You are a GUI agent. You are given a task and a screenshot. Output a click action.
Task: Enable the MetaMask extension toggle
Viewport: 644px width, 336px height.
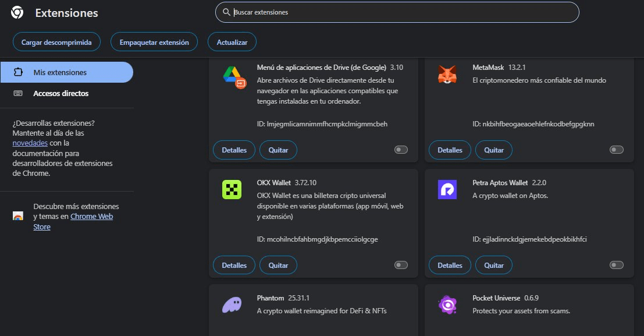pyautogui.click(x=617, y=150)
